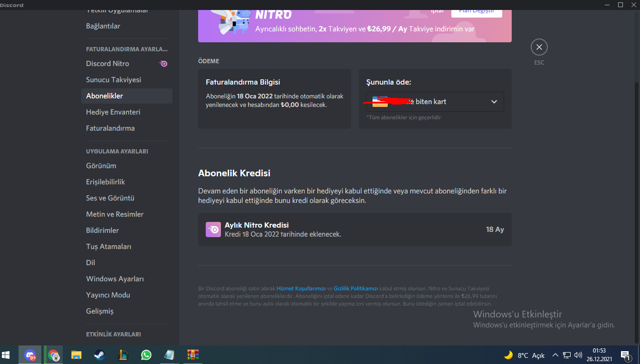Open Windows Ayarları settings
640x364 pixels.
pos(127,279)
